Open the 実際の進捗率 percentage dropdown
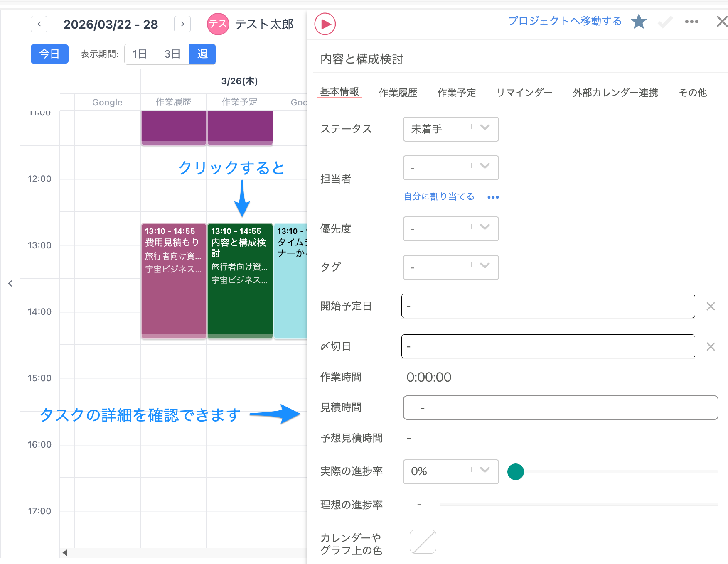 click(x=451, y=471)
